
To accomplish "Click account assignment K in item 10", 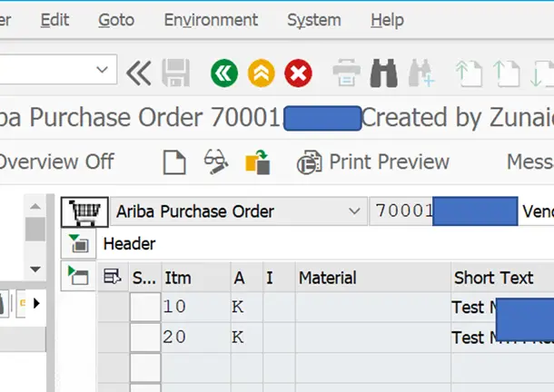I will click(x=246, y=307).
